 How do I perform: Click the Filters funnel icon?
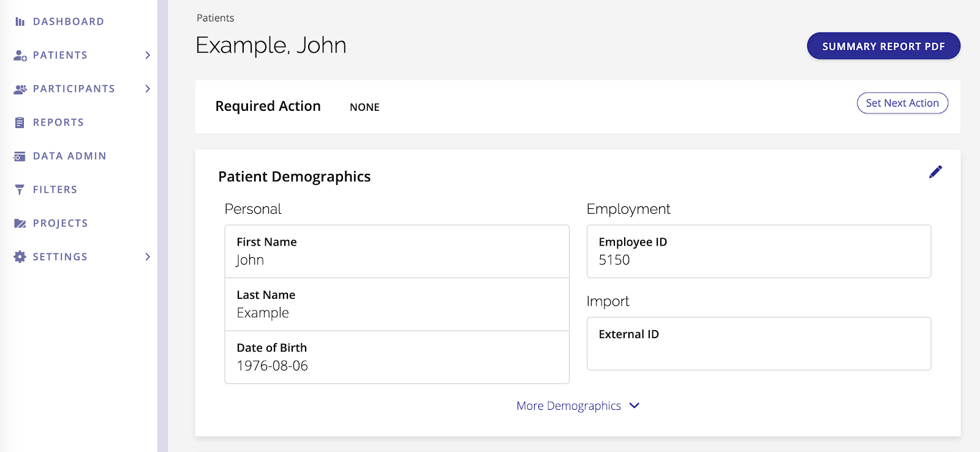(20, 190)
